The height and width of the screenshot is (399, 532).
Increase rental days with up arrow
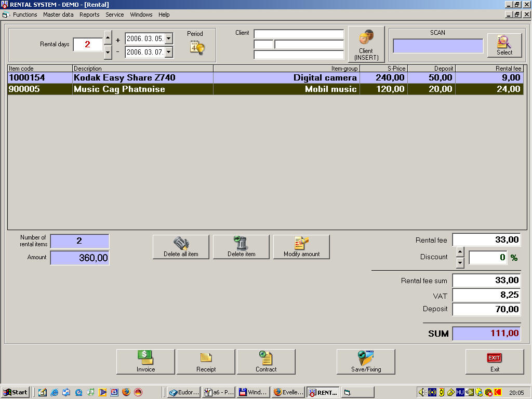pyautogui.click(x=108, y=37)
